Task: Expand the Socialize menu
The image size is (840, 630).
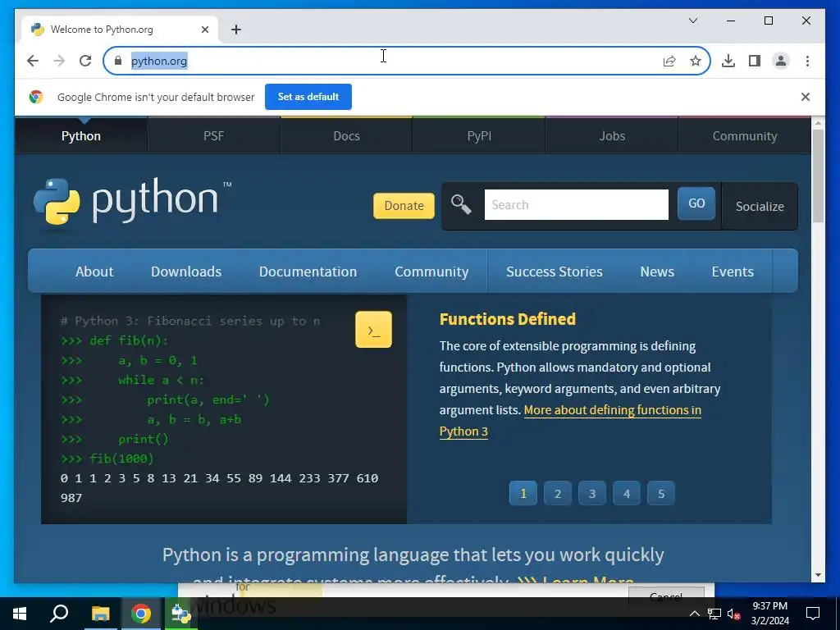Action: click(x=760, y=206)
